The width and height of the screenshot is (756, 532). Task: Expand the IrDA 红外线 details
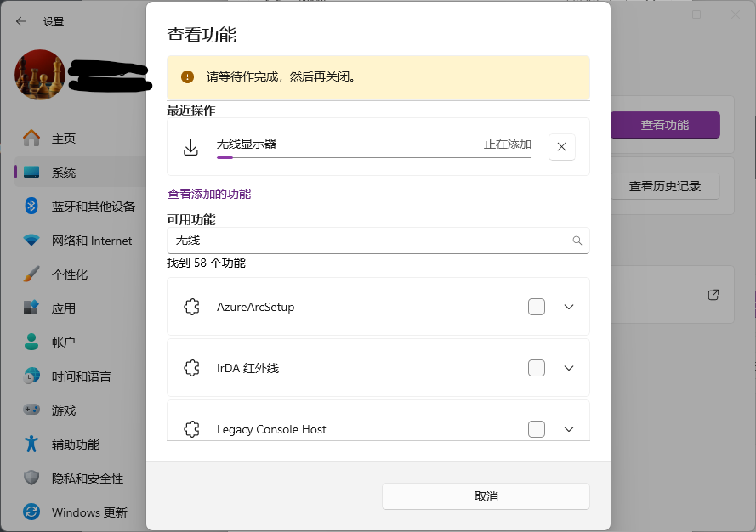(x=570, y=368)
